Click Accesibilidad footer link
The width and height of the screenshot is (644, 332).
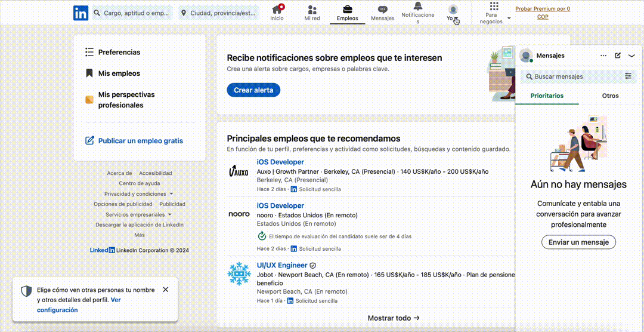(156, 173)
